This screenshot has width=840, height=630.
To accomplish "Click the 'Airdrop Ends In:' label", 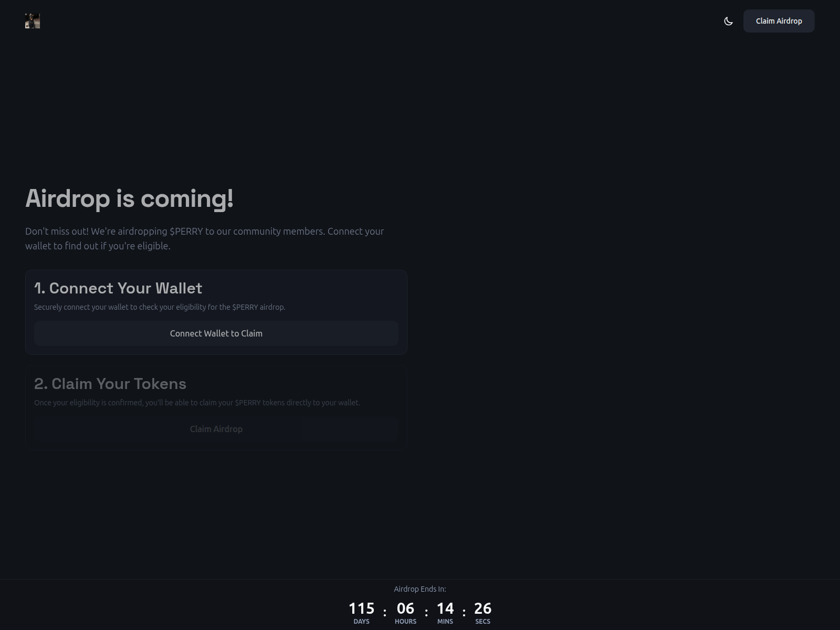I will [x=419, y=589].
